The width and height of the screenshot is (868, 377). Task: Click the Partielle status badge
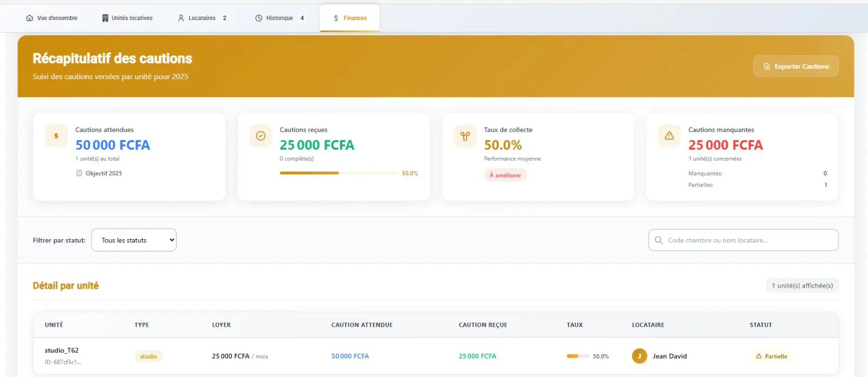(771, 356)
